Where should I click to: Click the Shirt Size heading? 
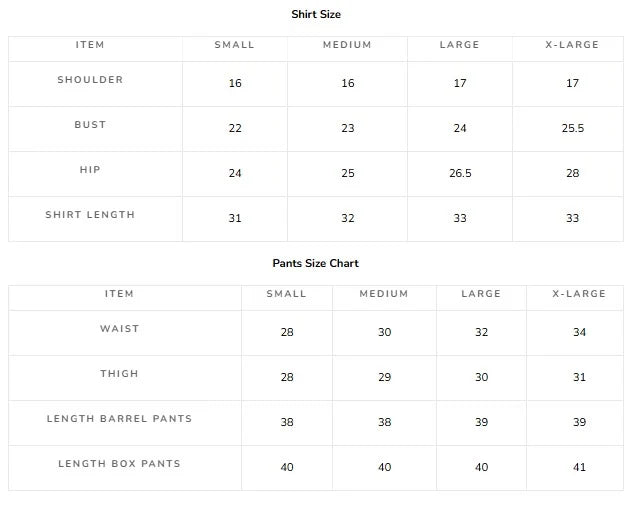[x=316, y=14]
